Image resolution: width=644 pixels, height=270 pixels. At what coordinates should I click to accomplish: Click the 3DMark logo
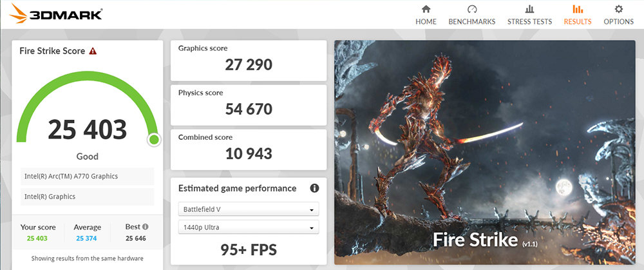55,14
